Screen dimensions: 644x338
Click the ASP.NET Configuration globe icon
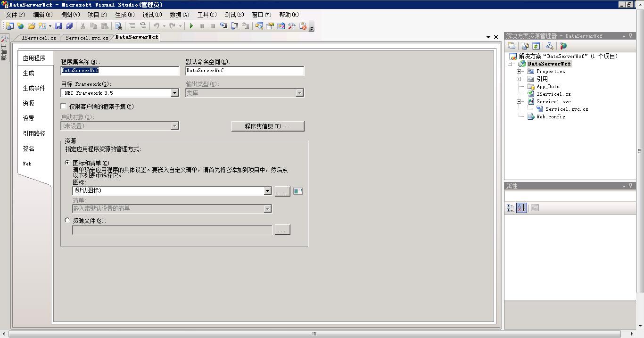(x=562, y=46)
